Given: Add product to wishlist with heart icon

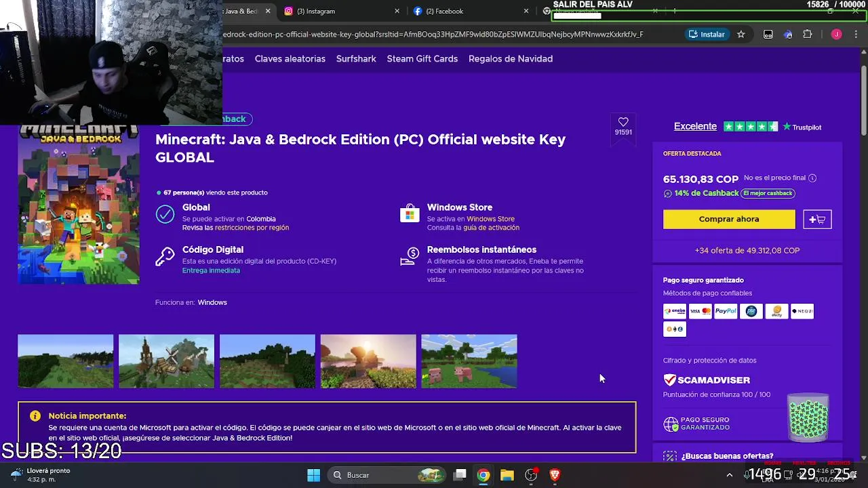Looking at the screenshot, I should [x=623, y=122].
